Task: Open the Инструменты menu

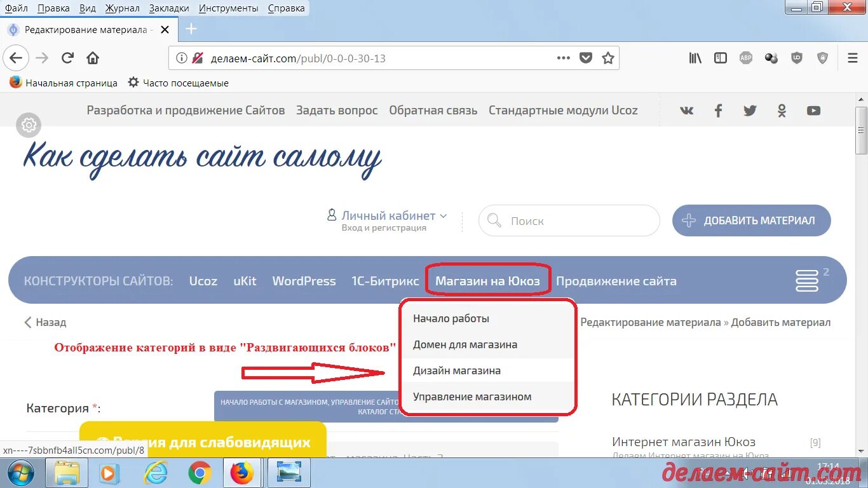Action: [229, 8]
